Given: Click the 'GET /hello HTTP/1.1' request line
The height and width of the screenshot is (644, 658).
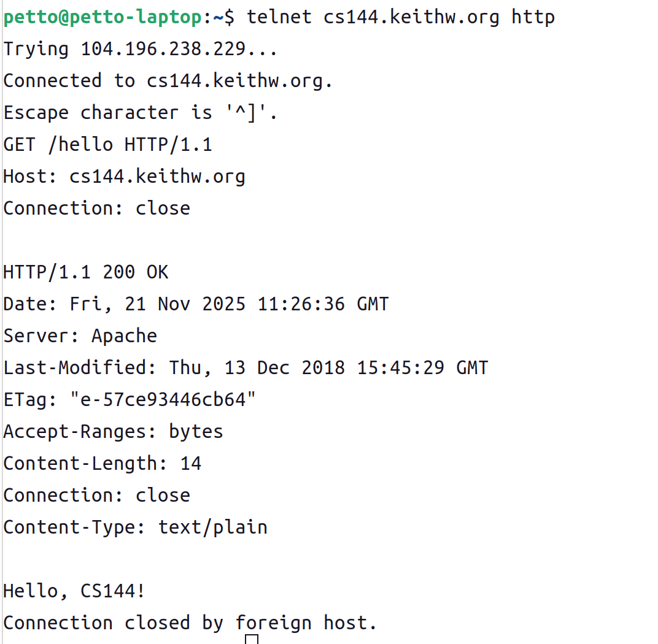Looking at the screenshot, I should 107,144.
